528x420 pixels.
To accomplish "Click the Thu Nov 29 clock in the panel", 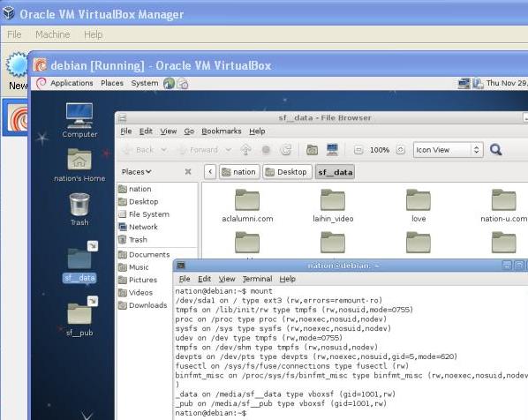I will [x=507, y=83].
